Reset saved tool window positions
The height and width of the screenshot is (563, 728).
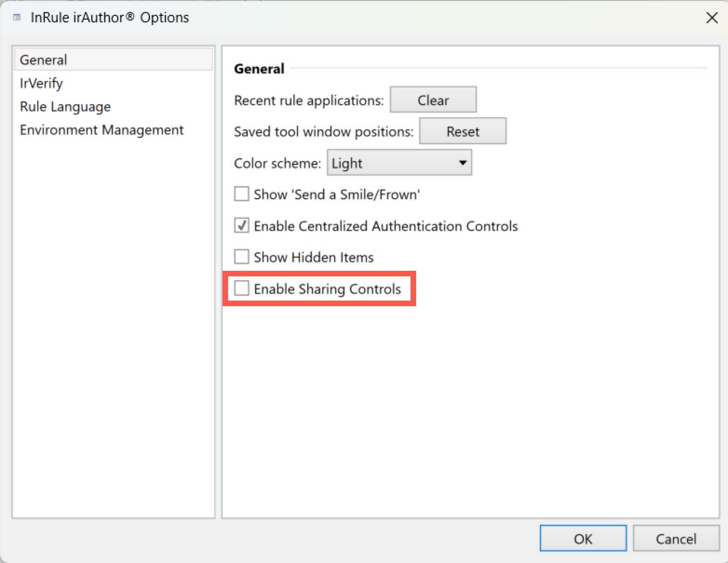[463, 131]
